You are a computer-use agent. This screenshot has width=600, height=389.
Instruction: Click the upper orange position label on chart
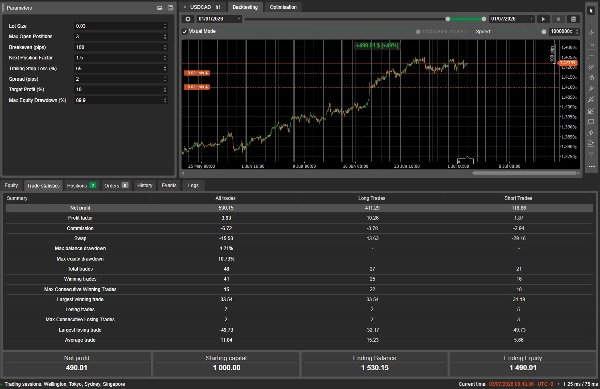click(x=197, y=73)
